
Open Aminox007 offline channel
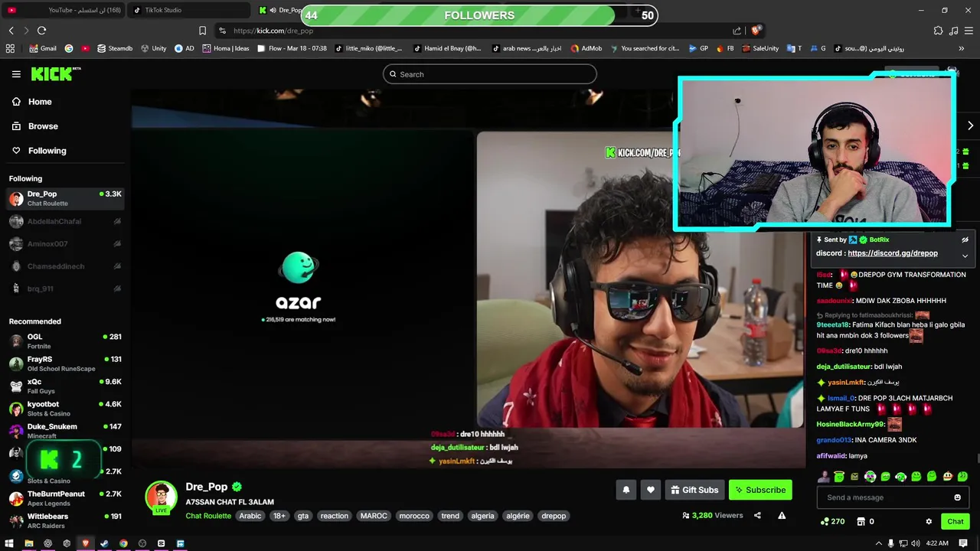pos(65,243)
